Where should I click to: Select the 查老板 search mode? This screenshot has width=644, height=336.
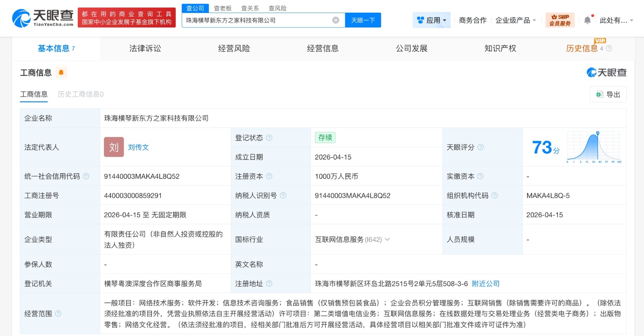tap(222, 8)
